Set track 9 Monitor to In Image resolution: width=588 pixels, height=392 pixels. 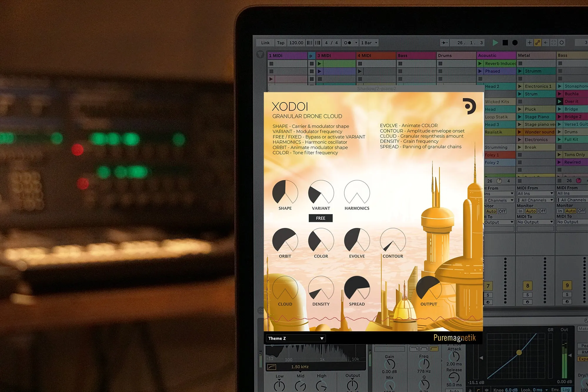pyautogui.click(x=560, y=211)
